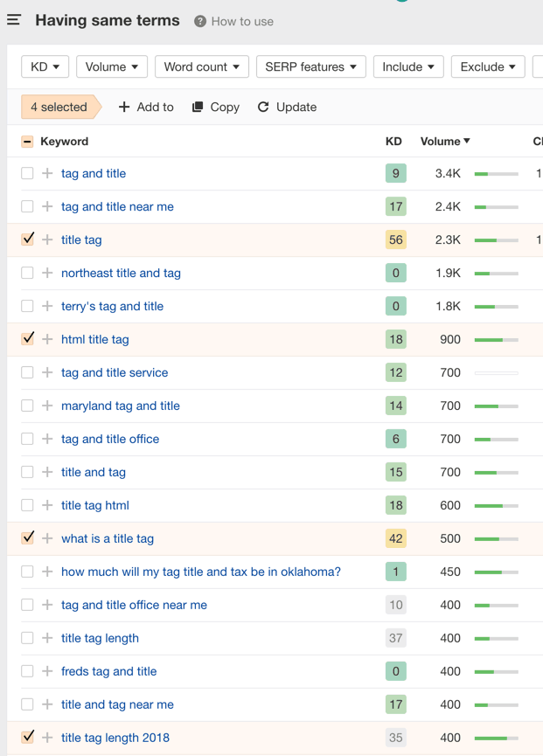Click plus icon beside 'tag and title'

(47, 173)
